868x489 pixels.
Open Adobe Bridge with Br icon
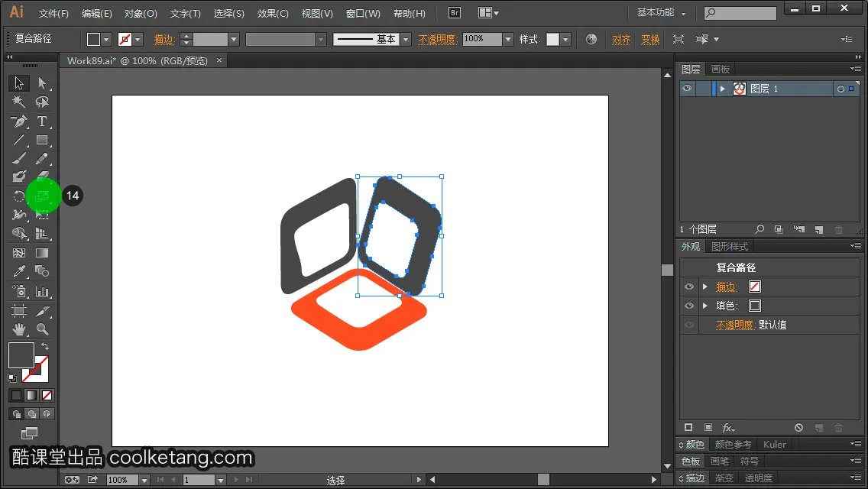point(455,13)
